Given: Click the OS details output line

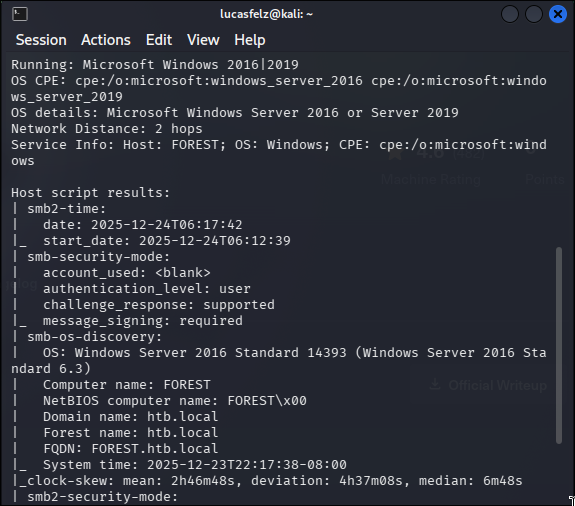Looking at the screenshot, I should tap(235, 113).
